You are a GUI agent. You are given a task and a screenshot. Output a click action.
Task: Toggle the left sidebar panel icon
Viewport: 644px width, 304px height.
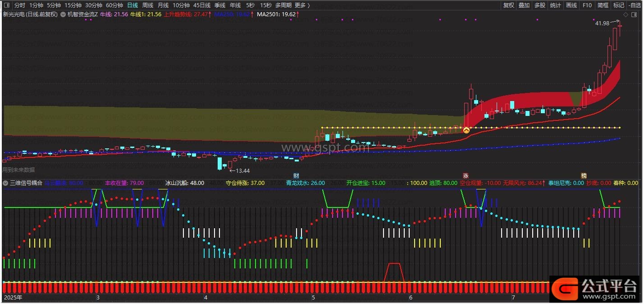coord(6,5)
